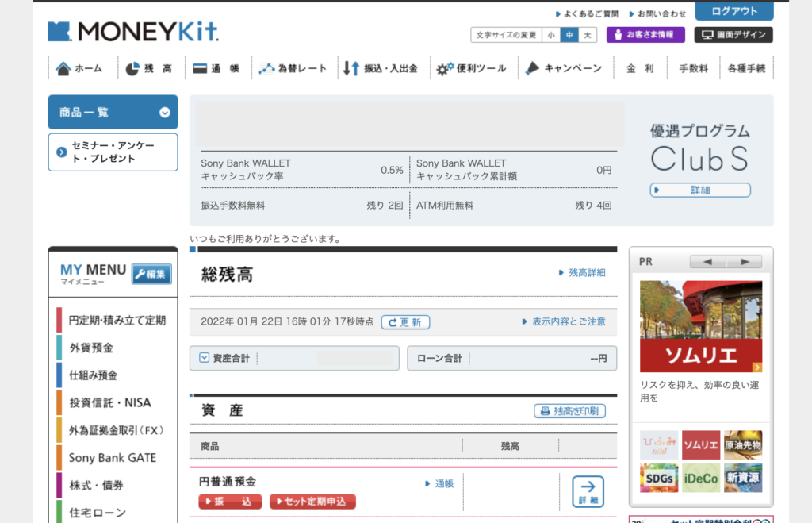Screen dimensions: 812x523
Task: Open the 手数料 navigation item
Action: [693, 68]
